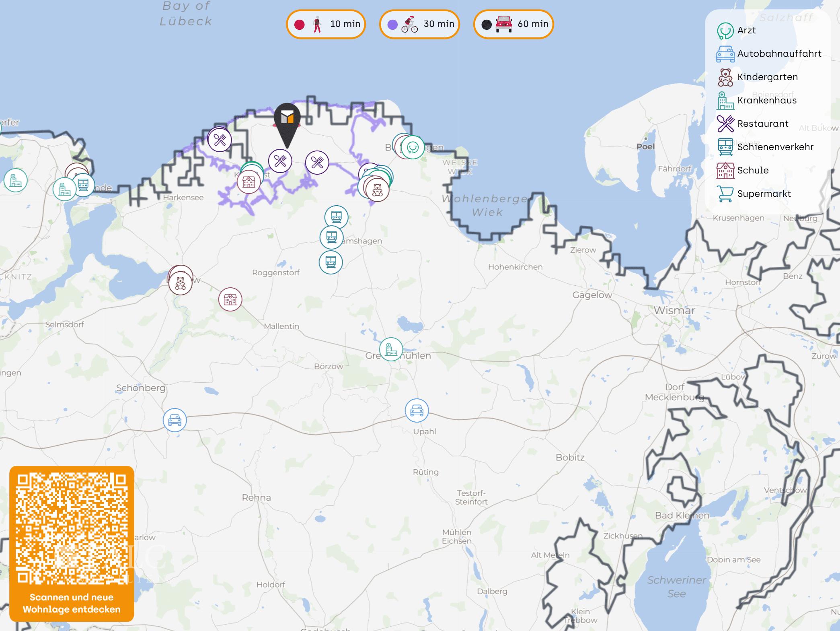Click the Rehna town label
Screen dimensions: 840x631
(257, 497)
